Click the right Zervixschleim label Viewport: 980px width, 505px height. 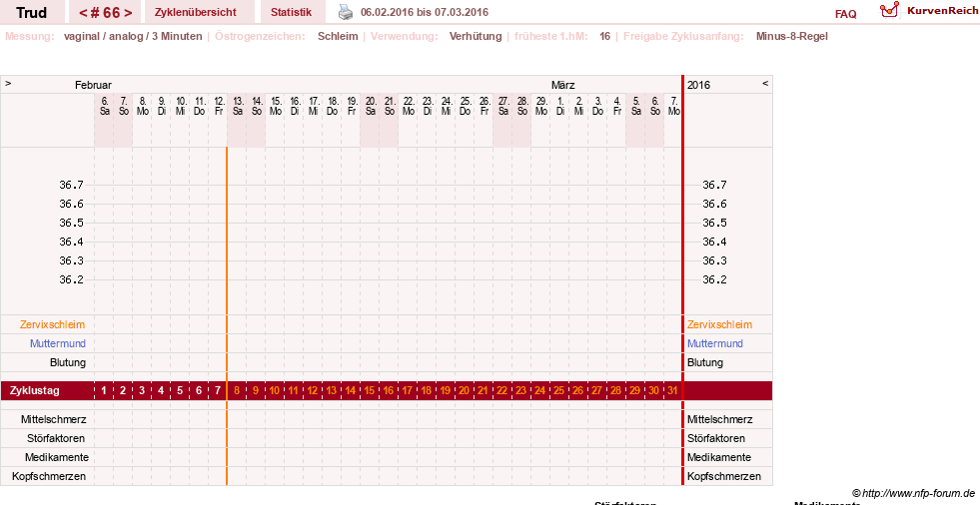coord(719,324)
